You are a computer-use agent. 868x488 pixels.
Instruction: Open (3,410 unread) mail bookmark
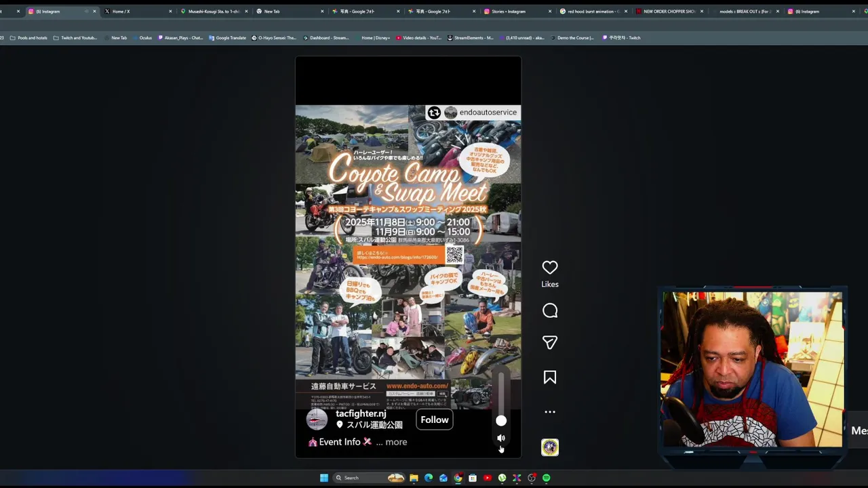point(521,38)
